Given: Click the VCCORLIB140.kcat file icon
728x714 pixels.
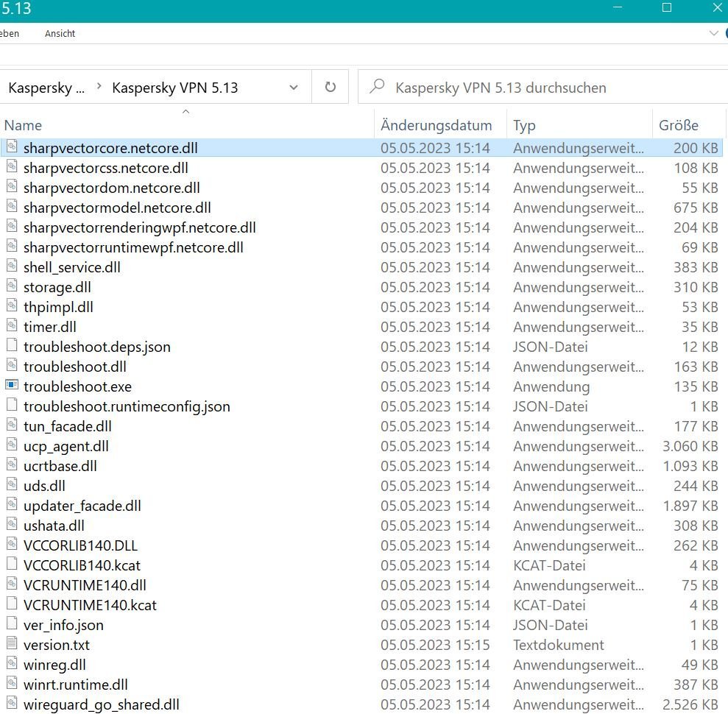Looking at the screenshot, I should tap(12, 564).
